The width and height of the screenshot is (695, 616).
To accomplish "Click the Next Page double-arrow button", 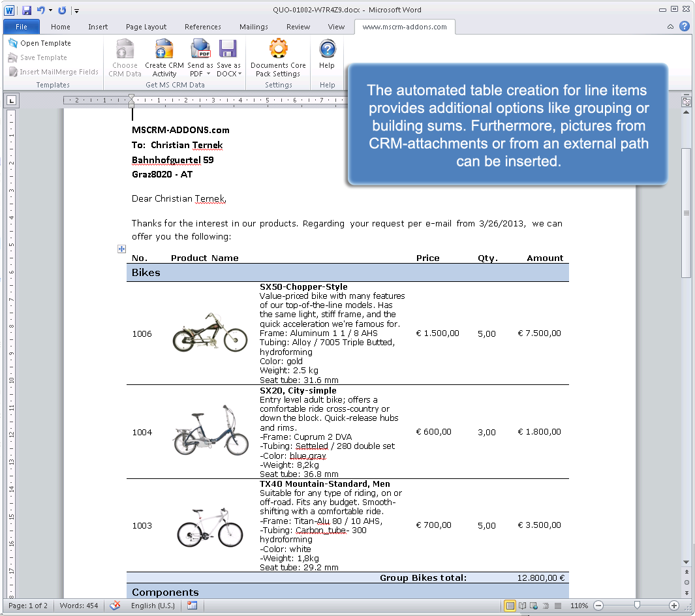I will tap(686, 593).
